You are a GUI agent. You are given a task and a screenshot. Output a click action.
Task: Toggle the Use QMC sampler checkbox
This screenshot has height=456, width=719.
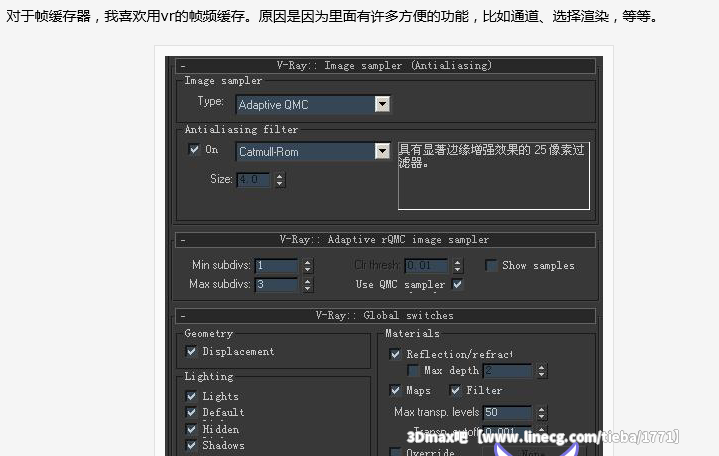point(457,284)
